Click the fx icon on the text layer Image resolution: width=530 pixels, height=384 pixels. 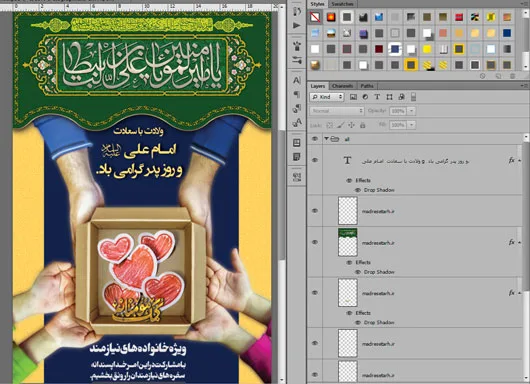click(x=512, y=160)
